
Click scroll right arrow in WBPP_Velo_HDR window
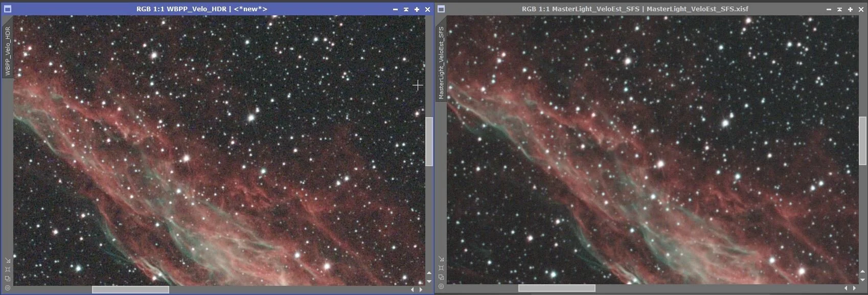pos(421,290)
